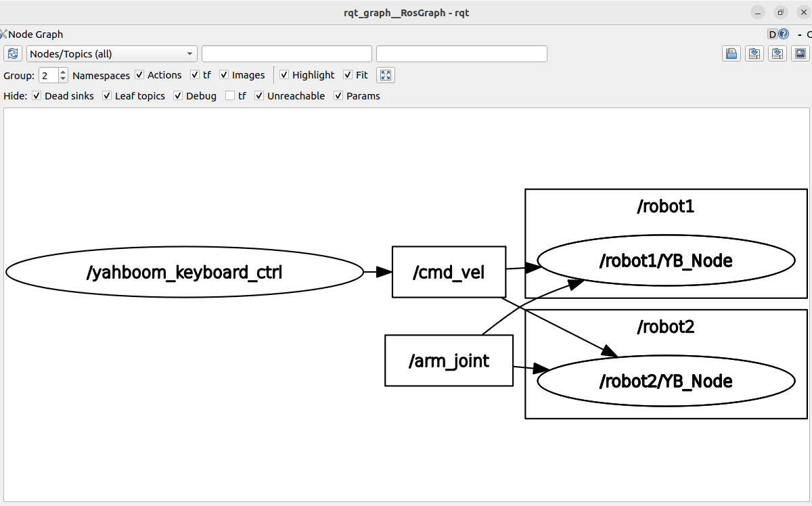This screenshot has height=506, width=812.
Task: Enable Hide tf checkbox beside Unreachable
Action: [230, 96]
